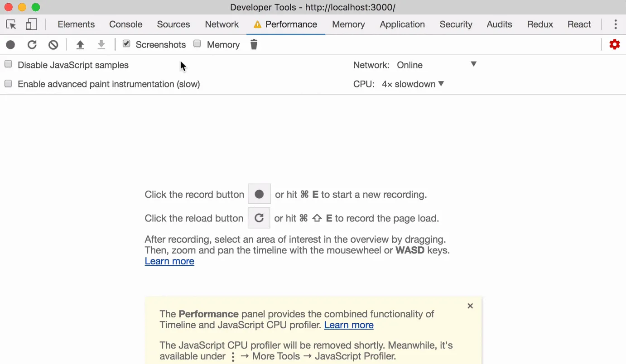The height and width of the screenshot is (364, 626).
Task: Activate the inspect element picker icon
Action: pyautogui.click(x=11, y=24)
